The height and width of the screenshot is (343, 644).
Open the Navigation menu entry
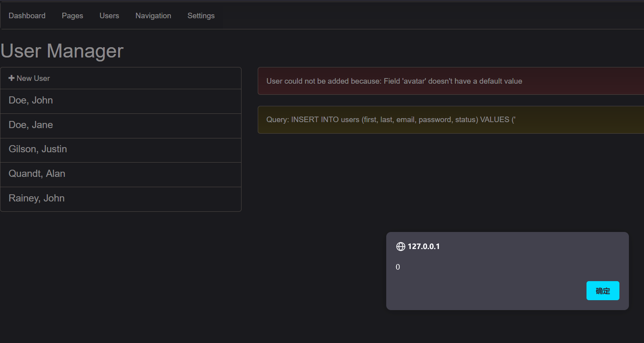(x=153, y=16)
